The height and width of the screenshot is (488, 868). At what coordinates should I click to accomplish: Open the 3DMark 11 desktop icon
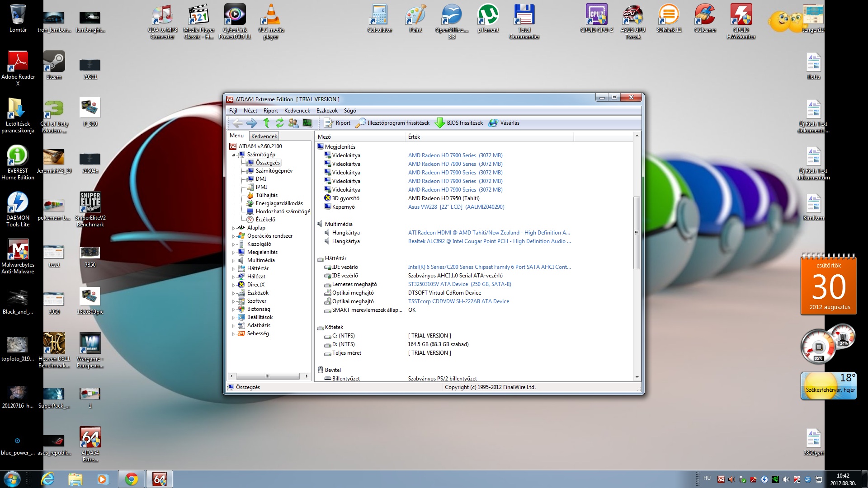pyautogui.click(x=669, y=19)
